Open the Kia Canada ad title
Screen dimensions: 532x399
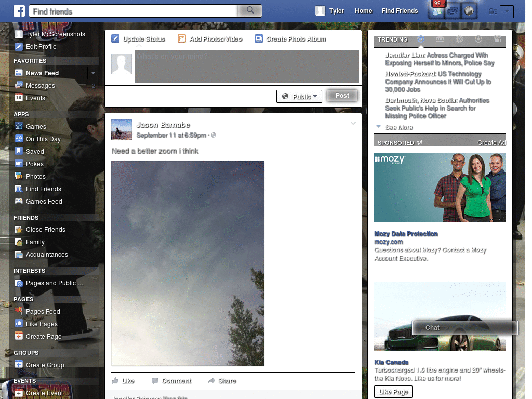(x=391, y=362)
